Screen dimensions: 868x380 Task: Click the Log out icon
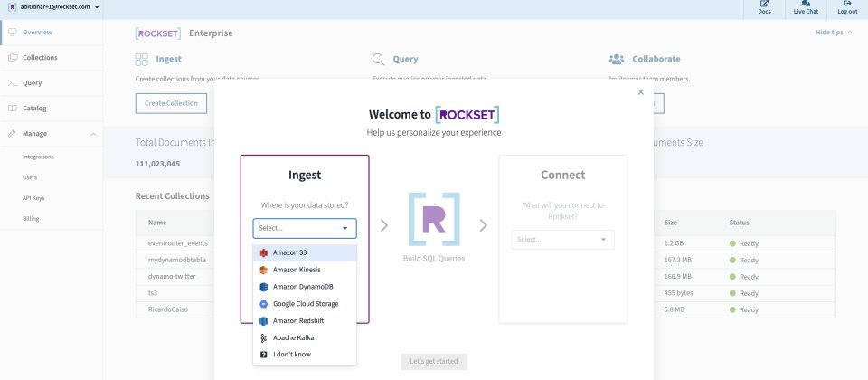tap(847, 4)
